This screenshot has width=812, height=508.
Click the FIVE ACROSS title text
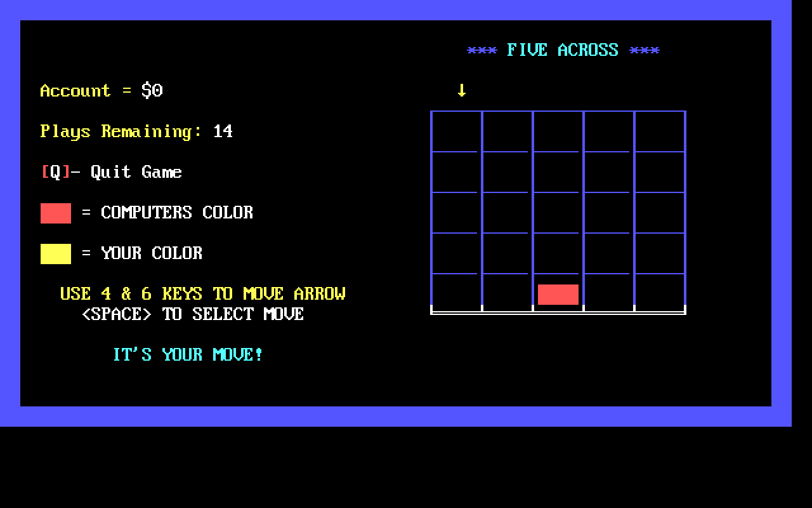point(563,50)
